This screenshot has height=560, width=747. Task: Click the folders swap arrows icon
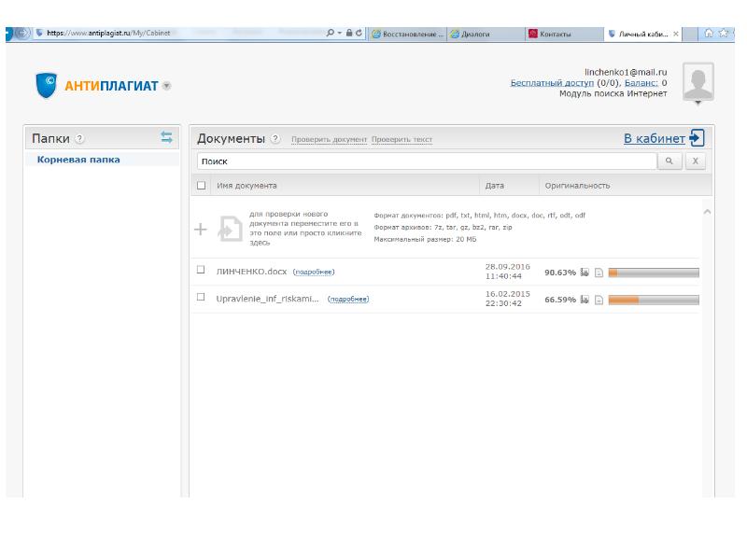[166, 137]
